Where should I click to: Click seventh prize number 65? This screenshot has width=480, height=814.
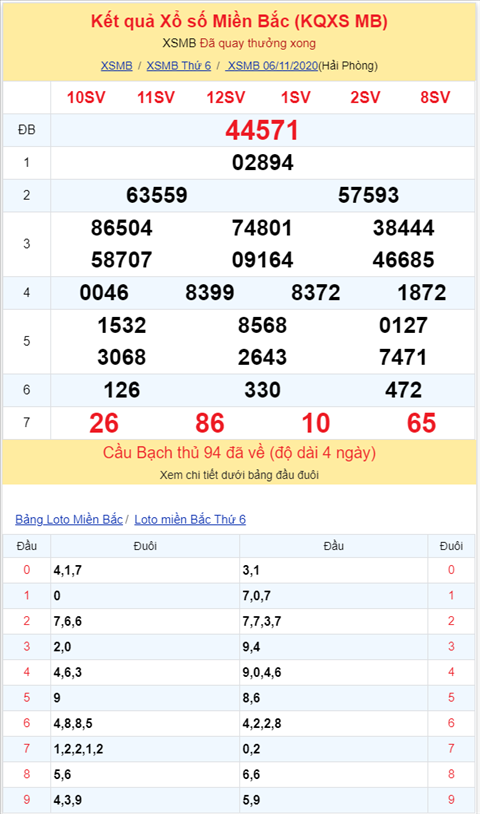[421, 423]
